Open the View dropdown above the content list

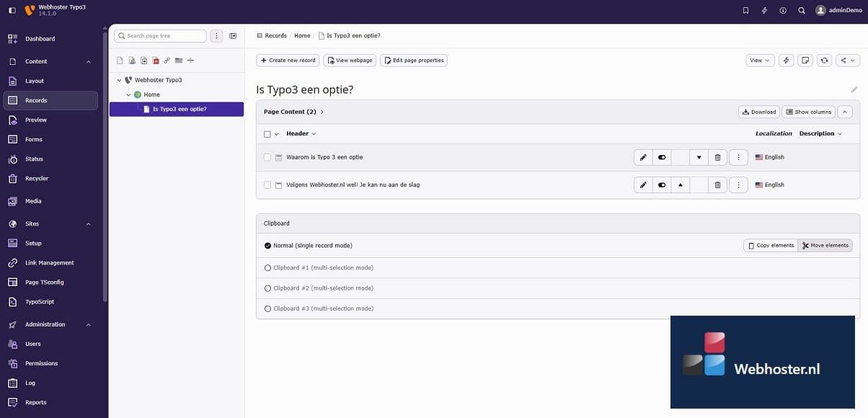tap(758, 60)
